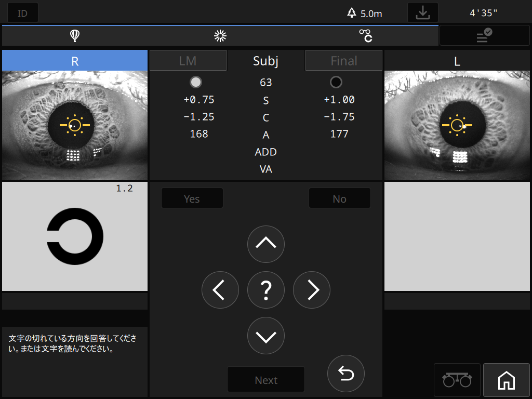Viewport: 532px width, 399px height.
Task: Click the ID button
Action: [22, 13]
